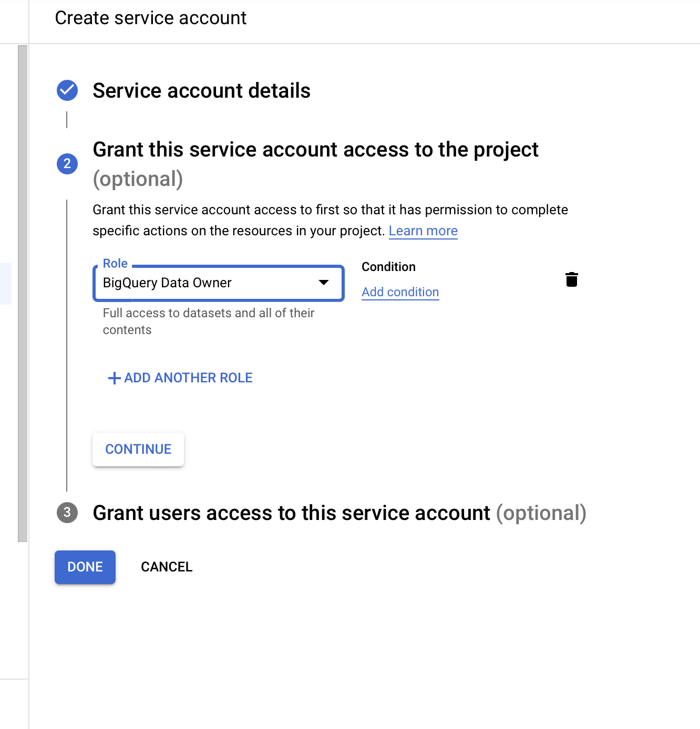The image size is (700, 729).
Task: Click the Create service account page title
Action: (x=151, y=18)
